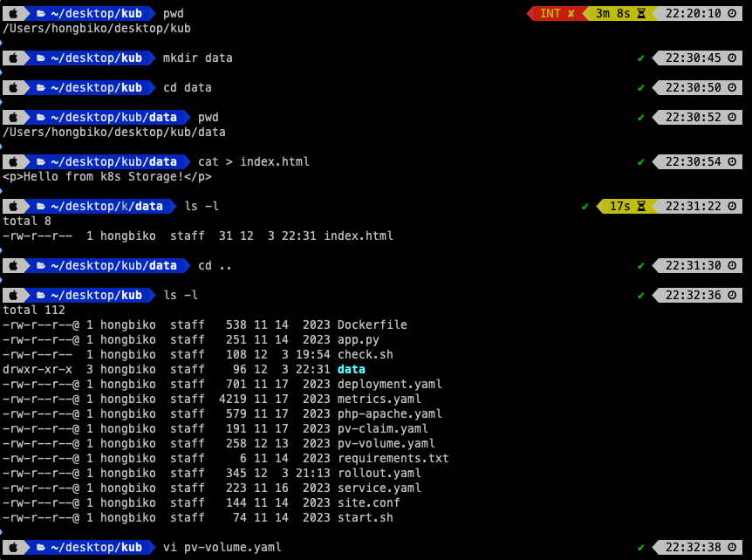Click the clock icon beside 22:31:22
This screenshot has height=560, width=752.
click(x=732, y=206)
